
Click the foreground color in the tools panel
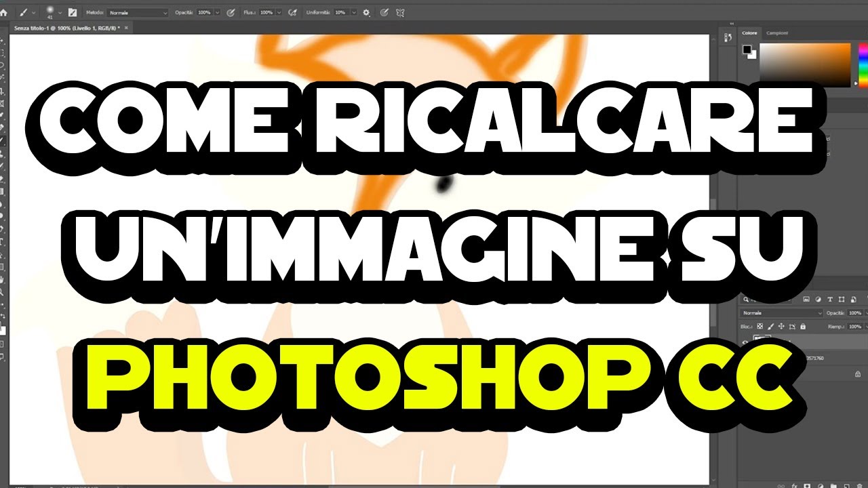coord(1,326)
